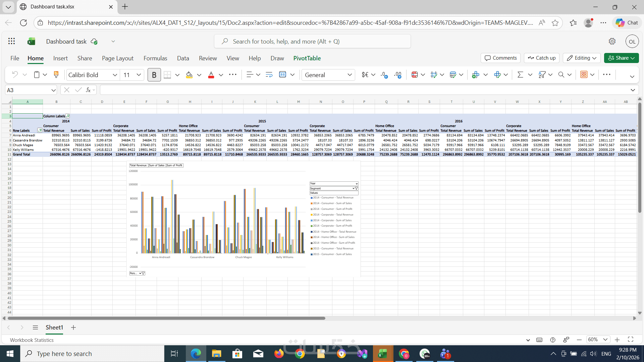The height and width of the screenshot is (362, 644).
Task: Click the Catch up button
Action: coord(542,58)
